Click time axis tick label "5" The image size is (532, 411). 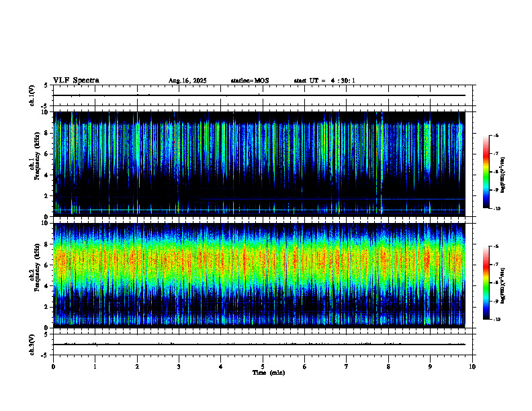263,367
